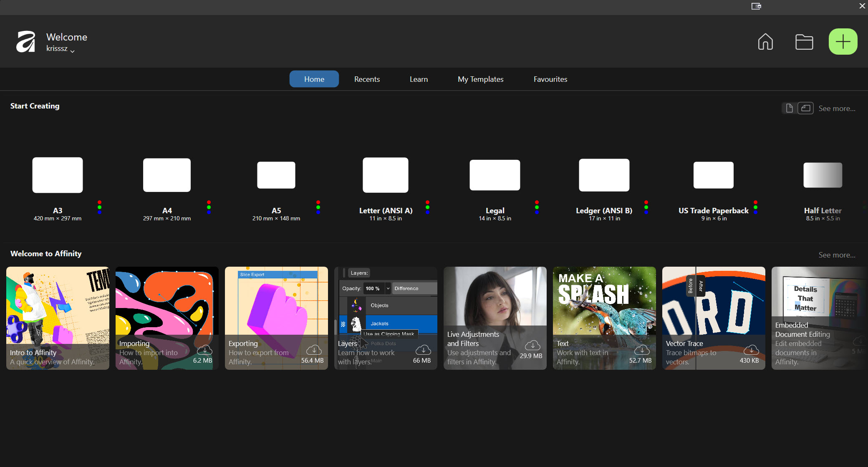Screen dimensions: 868x467
Task: Click the picture-in-picture window icon in title bar
Action: click(756, 6)
